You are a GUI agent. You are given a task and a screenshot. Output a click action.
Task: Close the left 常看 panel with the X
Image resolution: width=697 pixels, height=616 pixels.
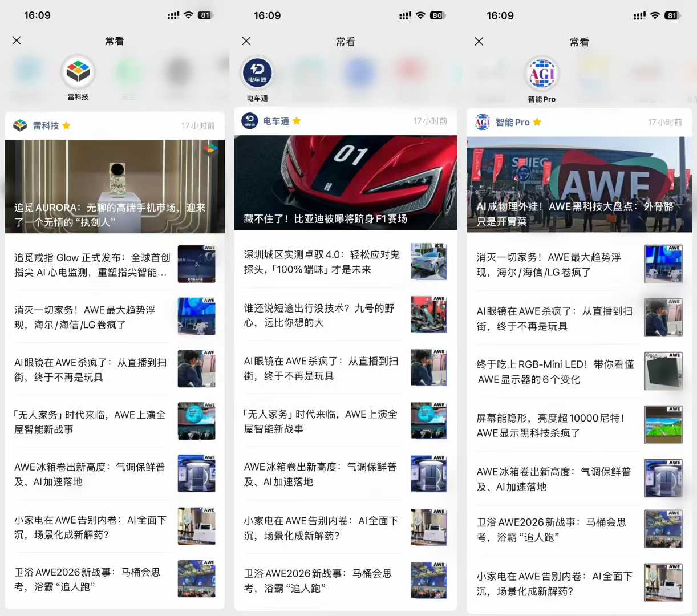tap(17, 40)
